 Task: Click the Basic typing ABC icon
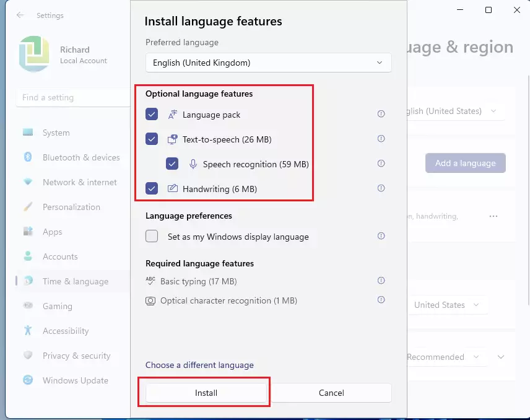150,281
